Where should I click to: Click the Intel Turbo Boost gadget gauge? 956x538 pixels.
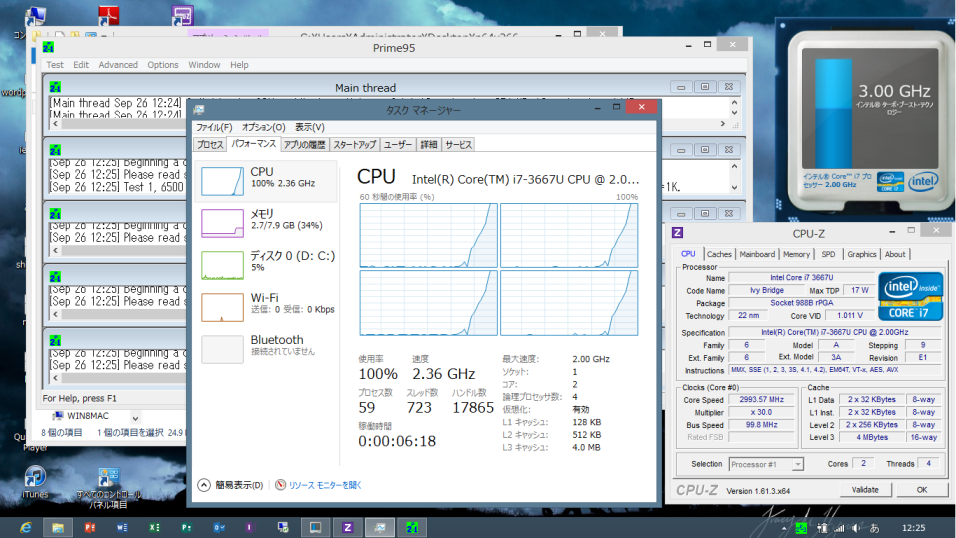(833, 113)
